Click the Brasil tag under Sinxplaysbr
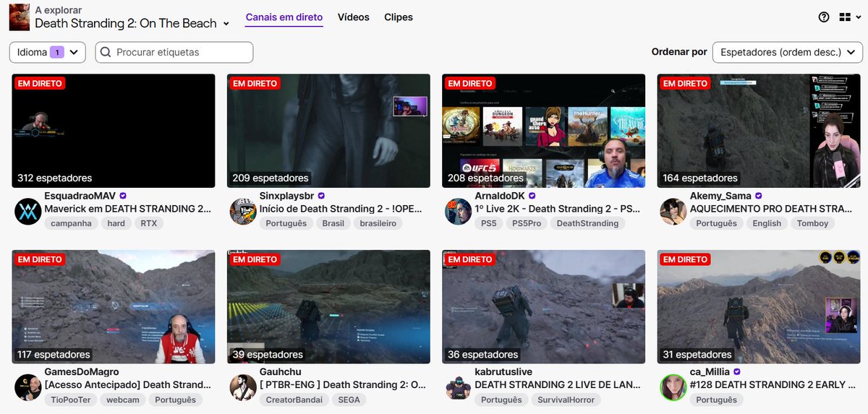This screenshot has width=868, height=414. 333,223
